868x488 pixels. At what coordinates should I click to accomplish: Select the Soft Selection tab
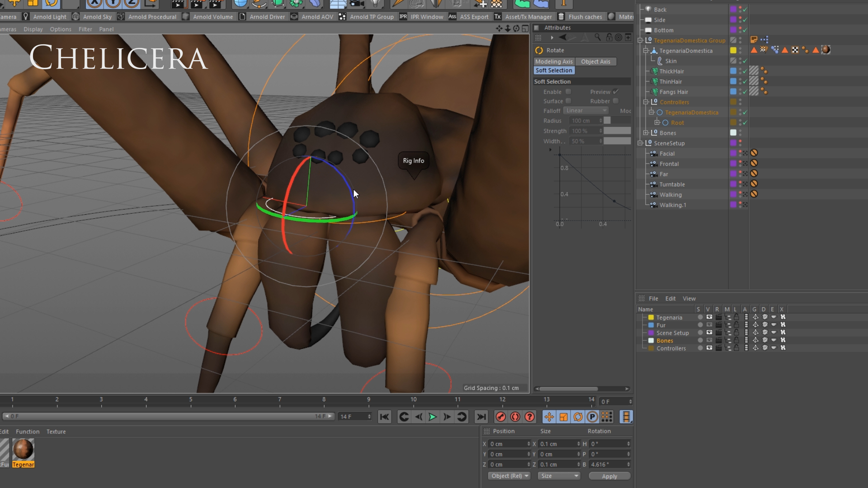pyautogui.click(x=554, y=70)
